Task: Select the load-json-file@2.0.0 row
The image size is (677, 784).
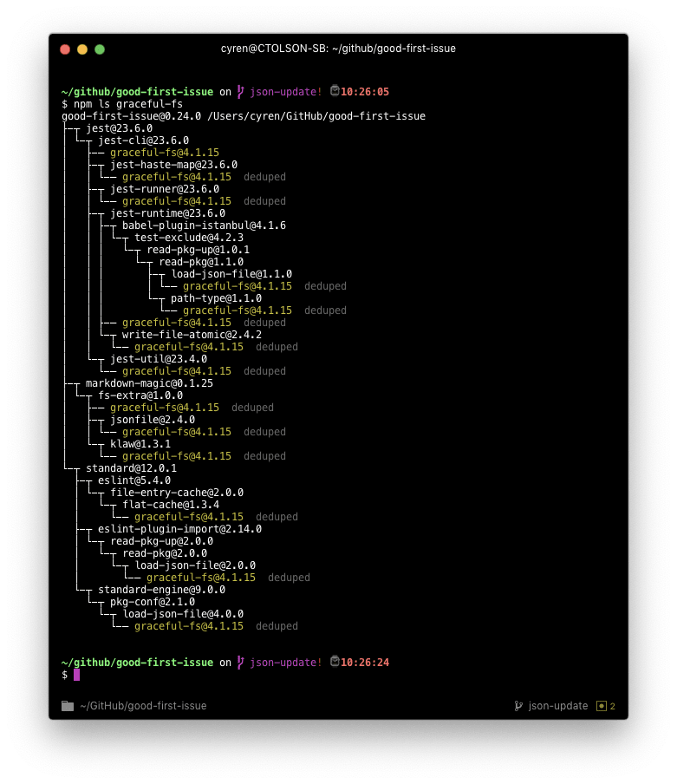Action: pyautogui.click(x=195, y=565)
